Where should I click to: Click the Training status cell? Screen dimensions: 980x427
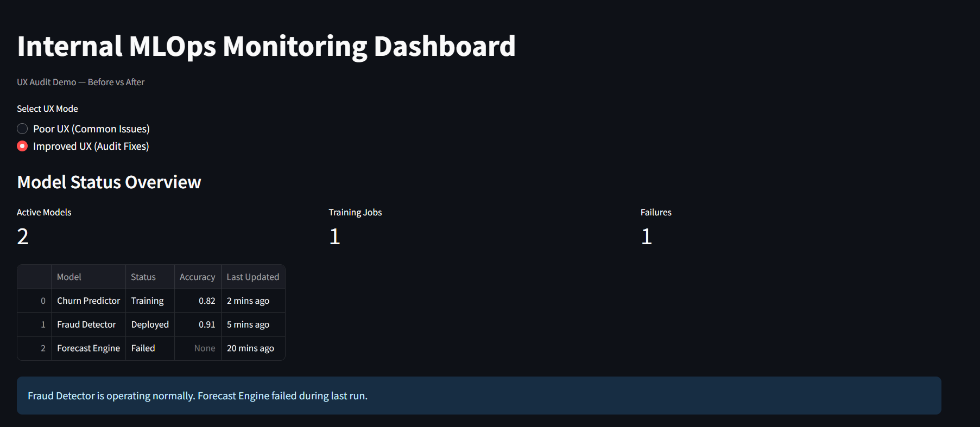[147, 301]
